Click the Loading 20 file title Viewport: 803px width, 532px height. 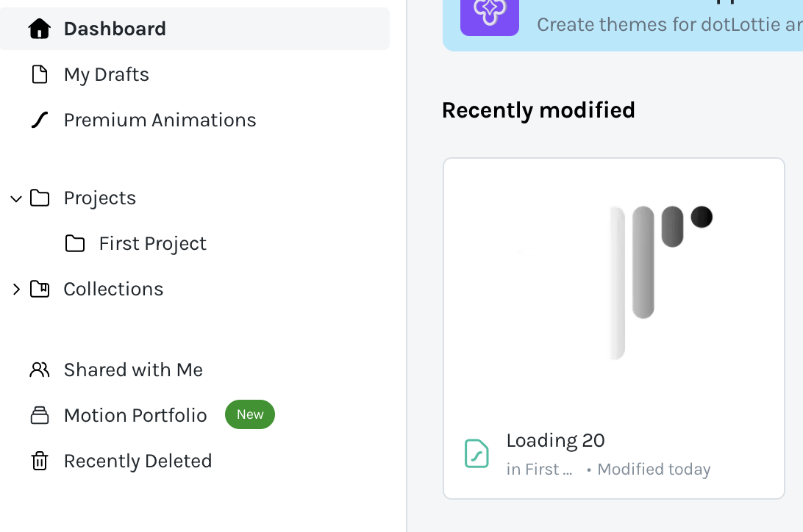click(555, 440)
